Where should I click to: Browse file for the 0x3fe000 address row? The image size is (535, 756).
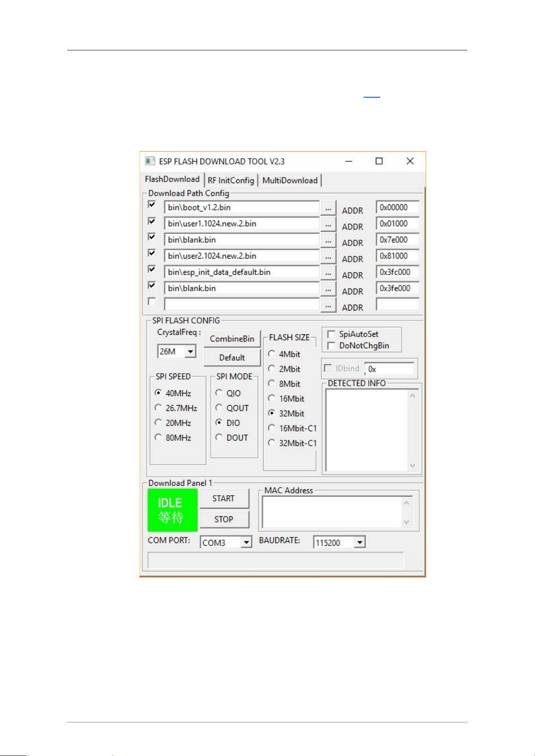point(328,289)
